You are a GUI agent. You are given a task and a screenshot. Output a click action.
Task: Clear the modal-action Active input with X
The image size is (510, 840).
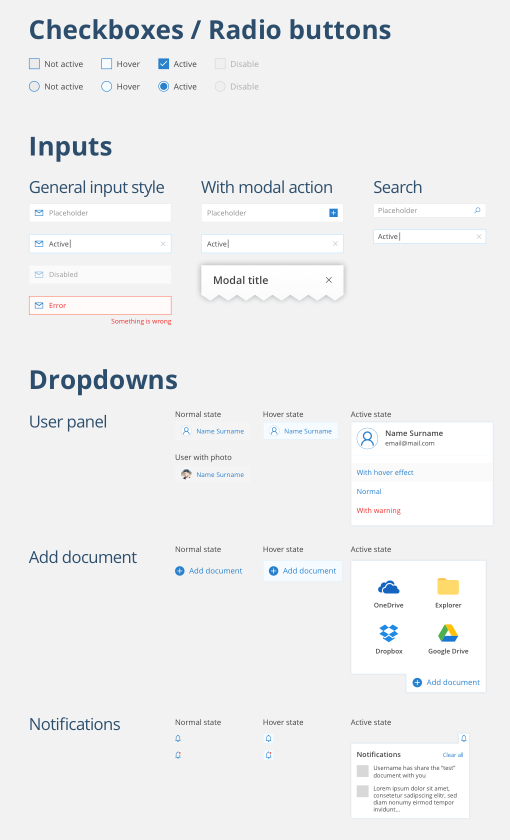pos(335,244)
